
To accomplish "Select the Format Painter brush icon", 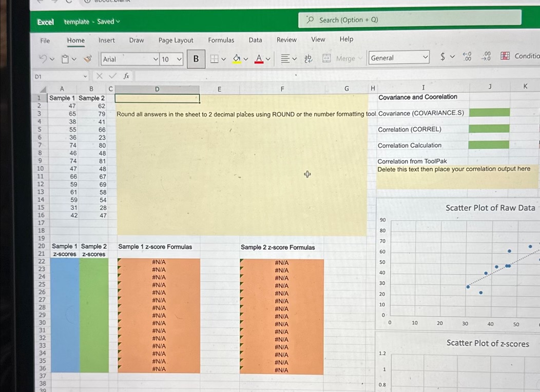I will [x=88, y=59].
